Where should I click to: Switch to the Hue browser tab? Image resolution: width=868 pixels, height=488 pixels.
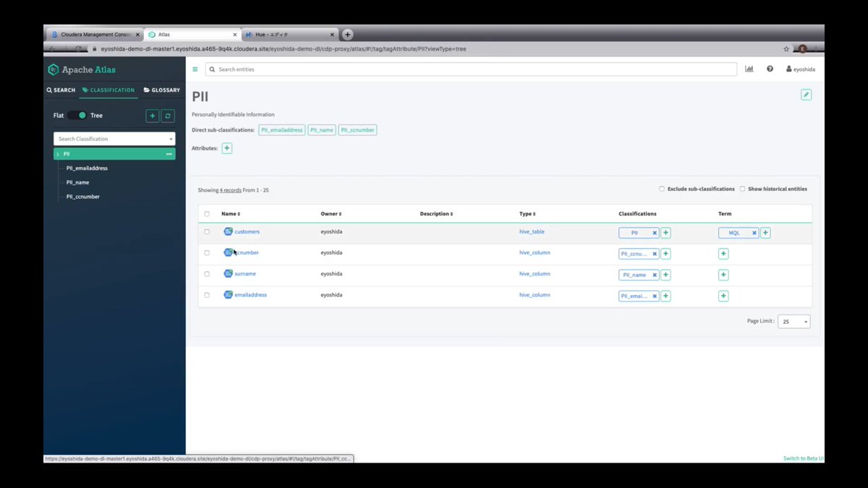click(x=290, y=34)
